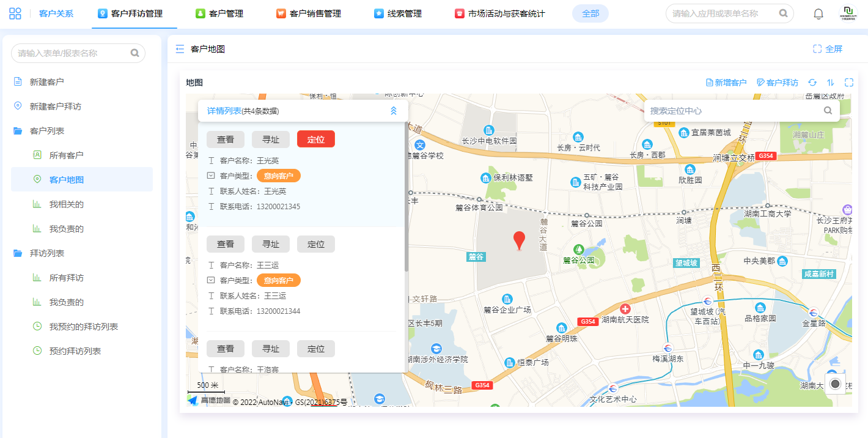Click the 全部 pill button
This screenshot has width=868, height=438.
[x=590, y=13]
